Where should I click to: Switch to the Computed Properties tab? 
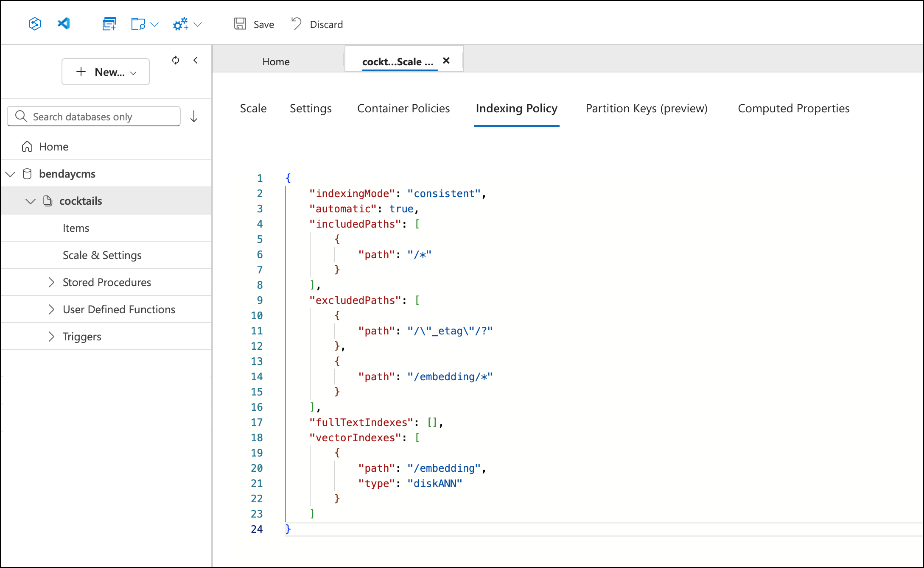click(793, 109)
